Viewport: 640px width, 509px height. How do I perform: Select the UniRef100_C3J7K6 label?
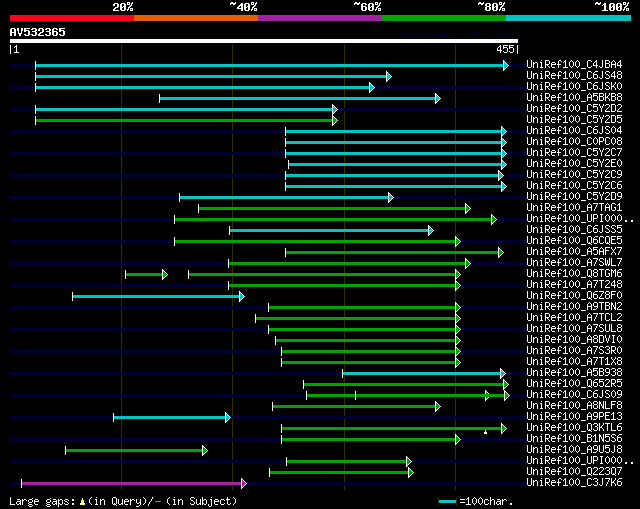pos(574,483)
